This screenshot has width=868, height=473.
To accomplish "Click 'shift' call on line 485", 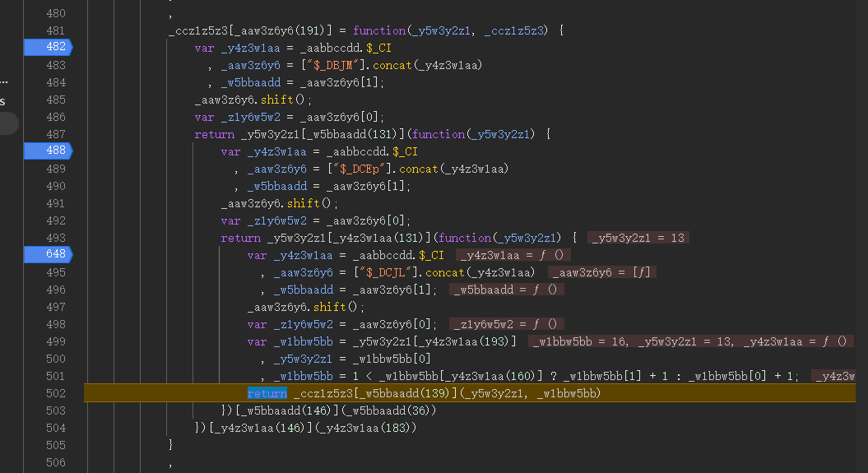I will [x=276, y=100].
